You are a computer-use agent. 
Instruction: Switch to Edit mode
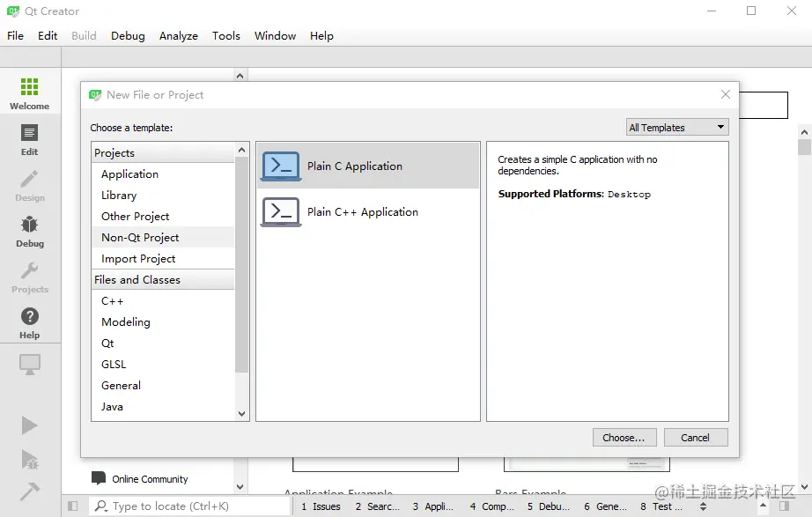[x=30, y=139]
